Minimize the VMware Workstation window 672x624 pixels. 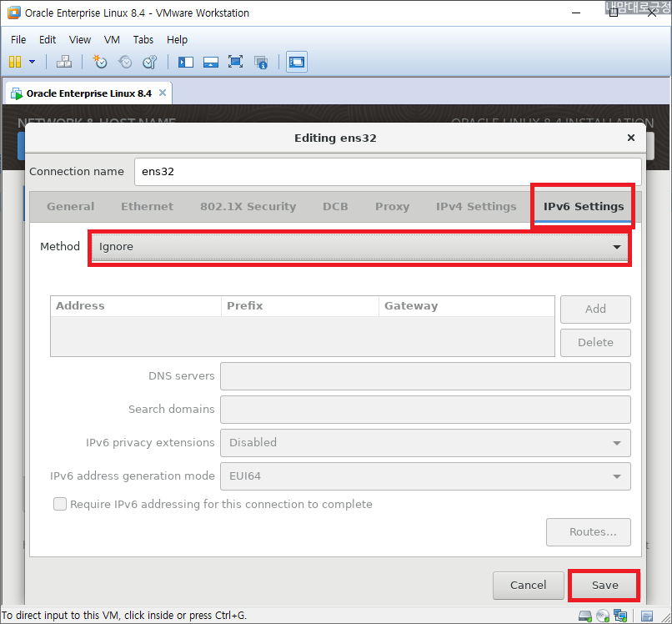pos(576,13)
